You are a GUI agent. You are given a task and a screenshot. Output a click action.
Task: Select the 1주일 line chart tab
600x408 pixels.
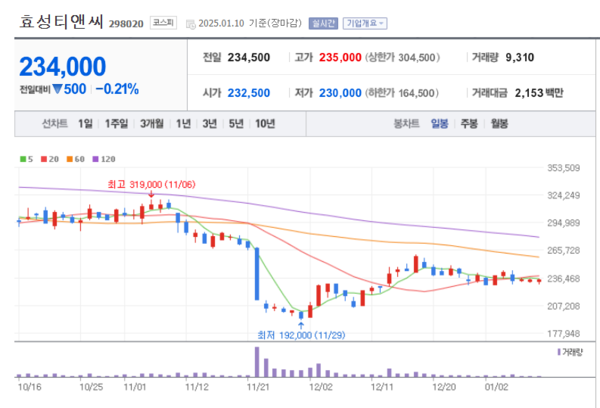(116, 124)
